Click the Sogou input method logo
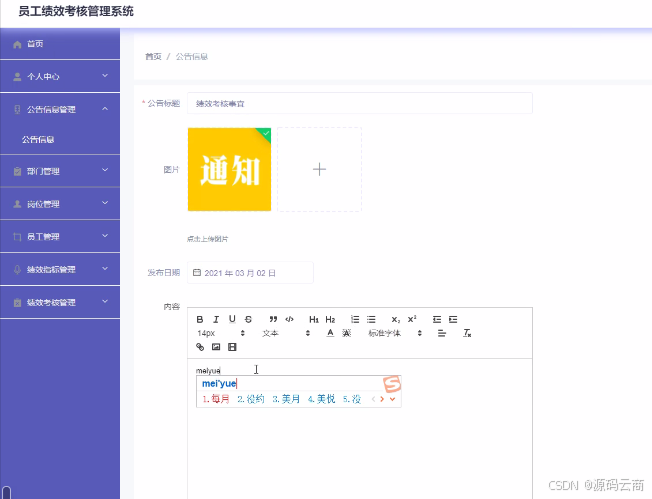This screenshot has height=499, width=652. pyautogui.click(x=392, y=384)
